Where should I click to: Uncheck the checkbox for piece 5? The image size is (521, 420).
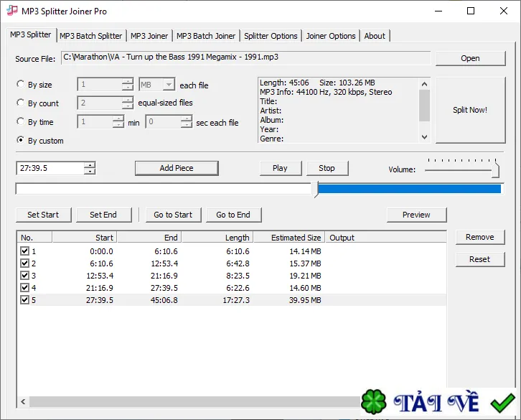(24, 299)
